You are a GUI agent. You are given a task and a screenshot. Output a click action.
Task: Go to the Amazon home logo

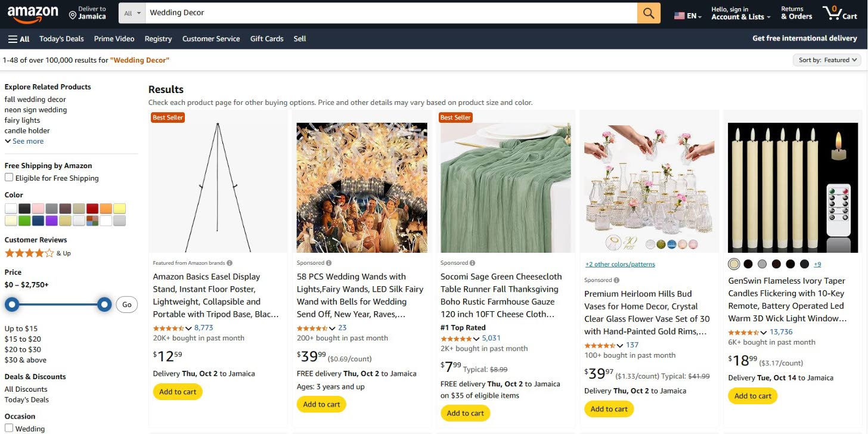tap(33, 13)
